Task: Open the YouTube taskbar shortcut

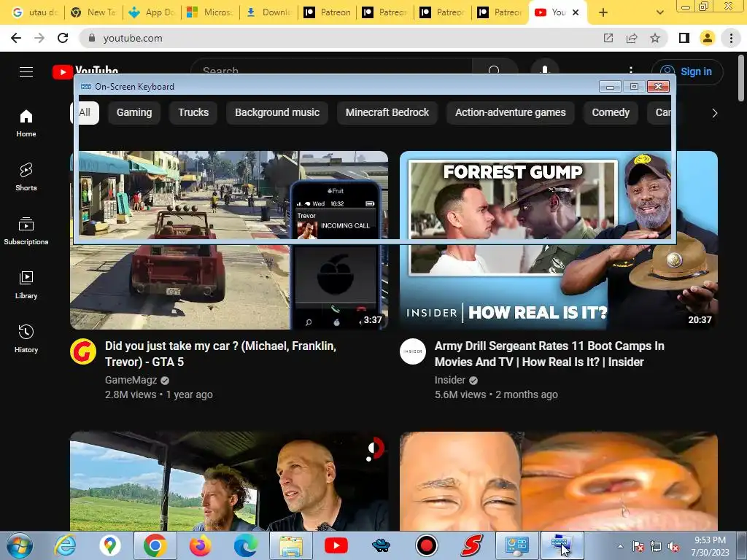Action: click(336, 545)
